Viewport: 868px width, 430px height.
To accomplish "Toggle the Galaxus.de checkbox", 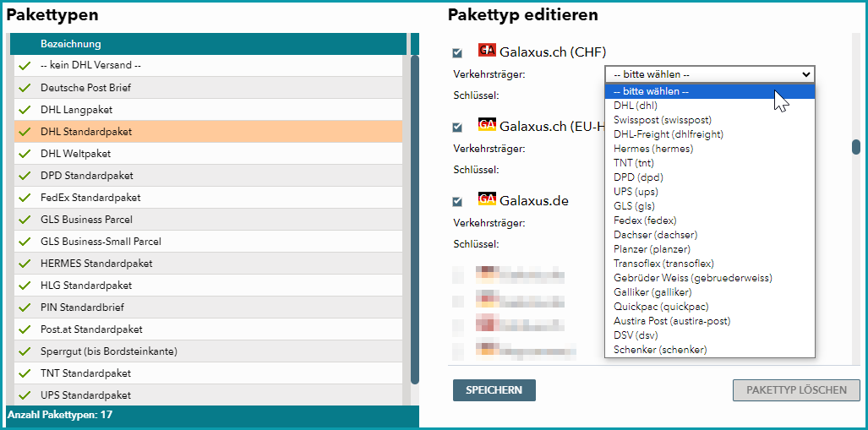I will (457, 201).
